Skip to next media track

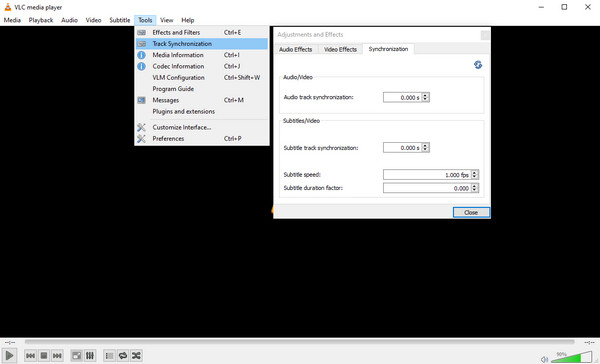coord(57,356)
